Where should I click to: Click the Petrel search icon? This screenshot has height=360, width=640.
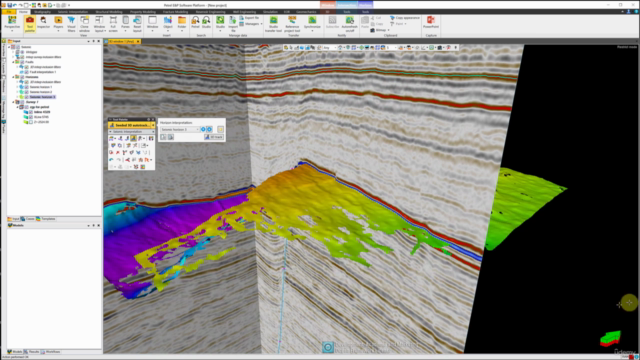click(196, 22)
